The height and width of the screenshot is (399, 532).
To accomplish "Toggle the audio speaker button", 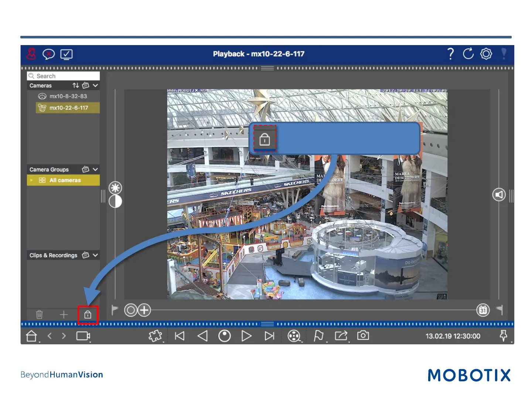I will [499, 194].
